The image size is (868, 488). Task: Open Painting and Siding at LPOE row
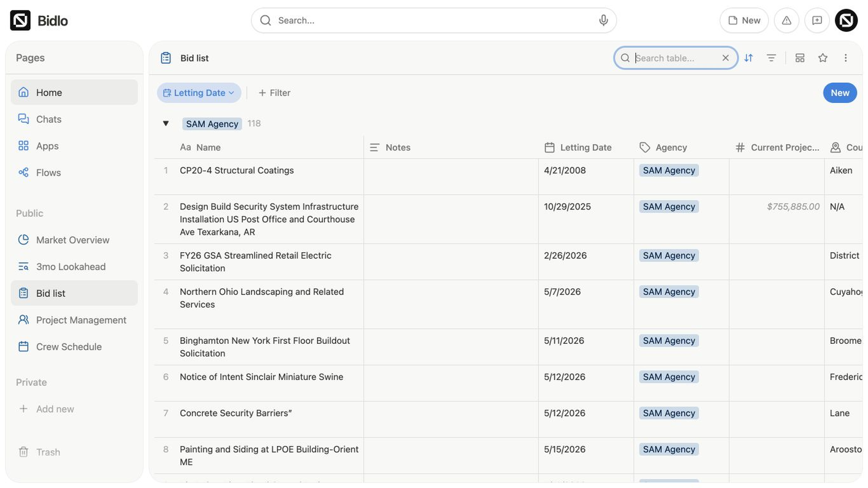[x=269, y=455]
